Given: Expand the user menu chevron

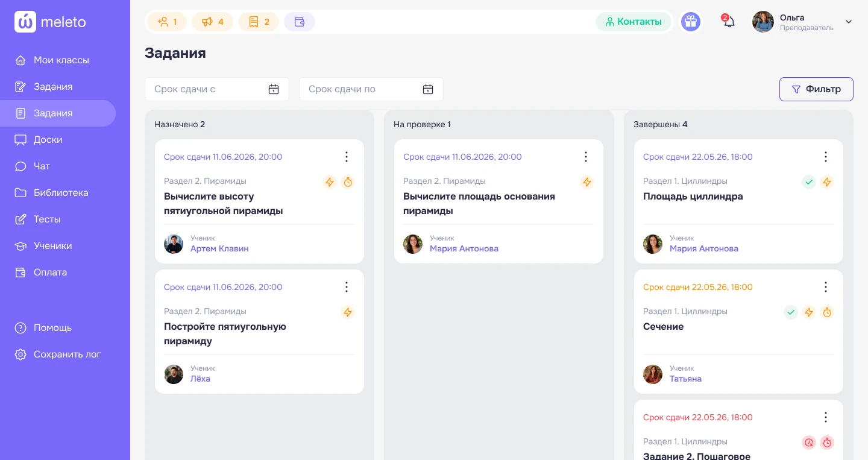Looking at the screenshot, I should 849,22.
